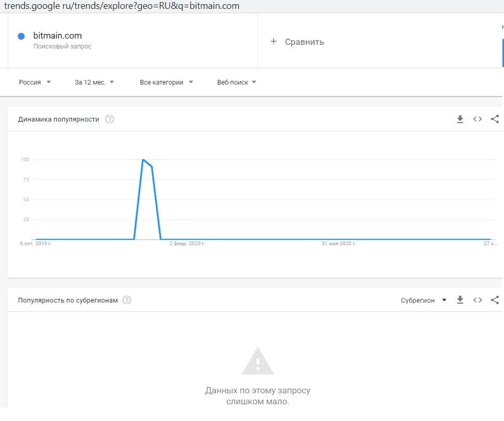Click the '2 февр. 2020 г.' axis label
The height and width of the screenshot is (421, 504).
tap(188, 244)
